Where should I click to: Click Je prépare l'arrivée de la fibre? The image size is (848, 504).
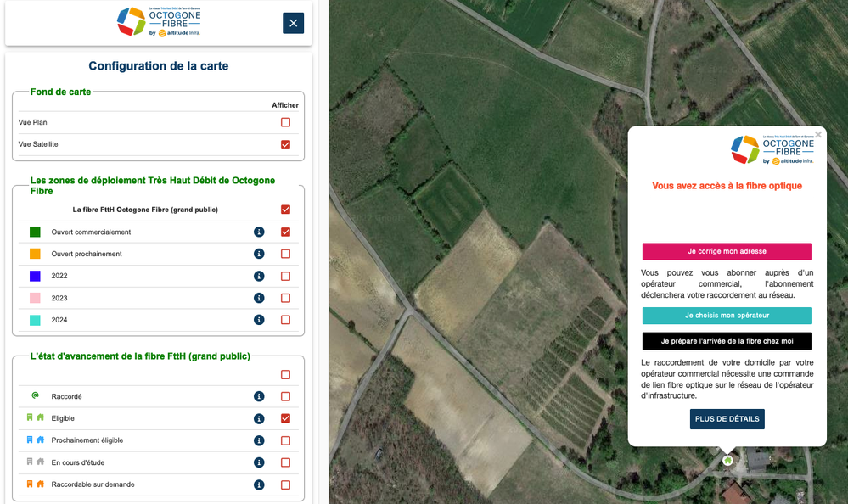(727, 341)
